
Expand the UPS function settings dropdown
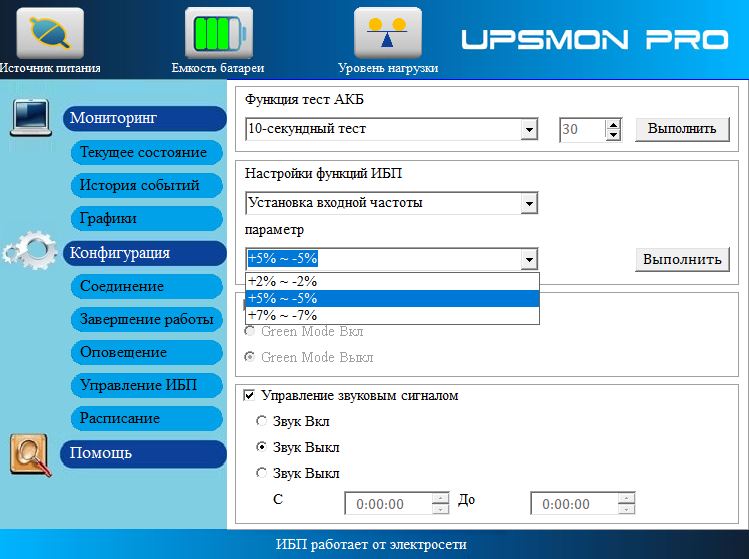tap(529, 204)
